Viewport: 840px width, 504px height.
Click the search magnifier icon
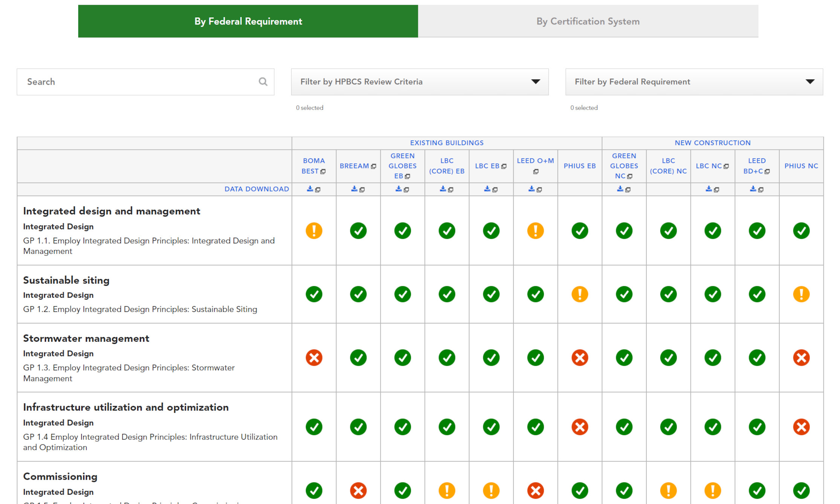(263, 81)
